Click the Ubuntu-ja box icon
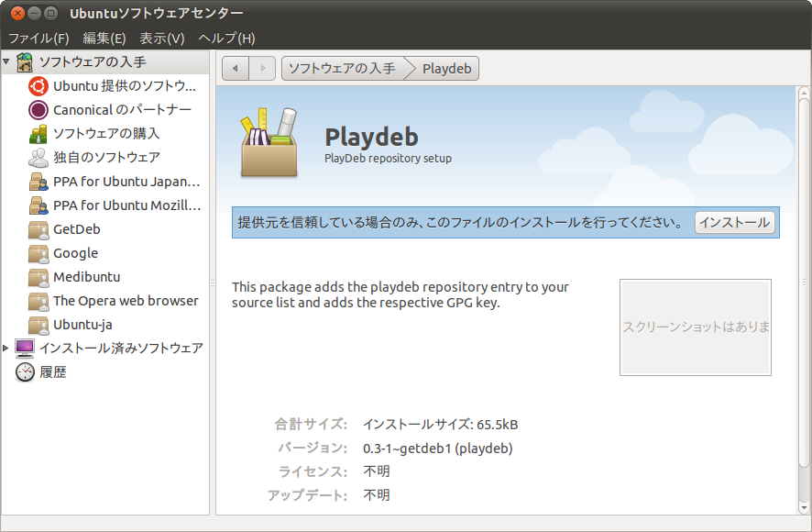 38,325
